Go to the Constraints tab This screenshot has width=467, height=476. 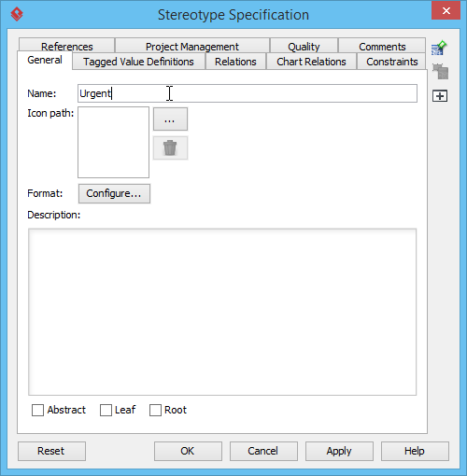(392, 62)
